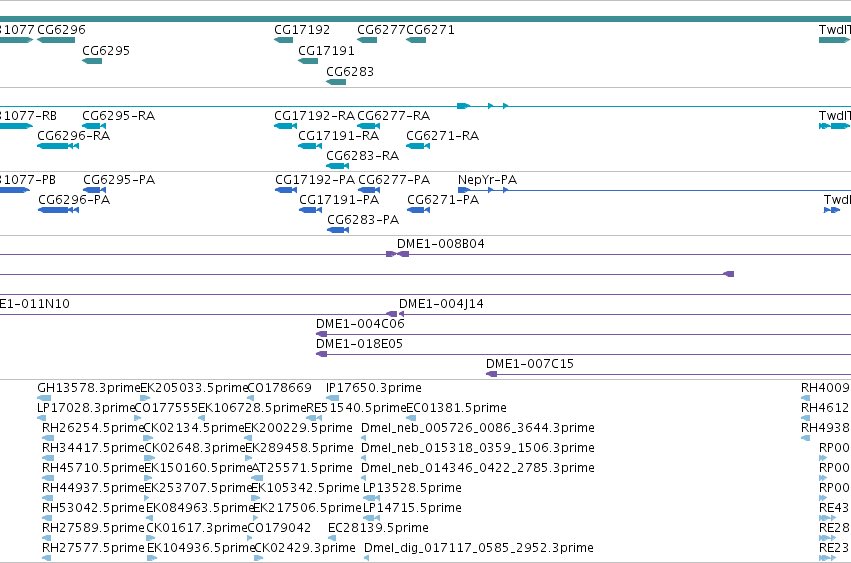Click the EK104936.5prime EST label
The width and height of the screenshot is (851, 563).
pyautogui.click(x=201, y=548)
